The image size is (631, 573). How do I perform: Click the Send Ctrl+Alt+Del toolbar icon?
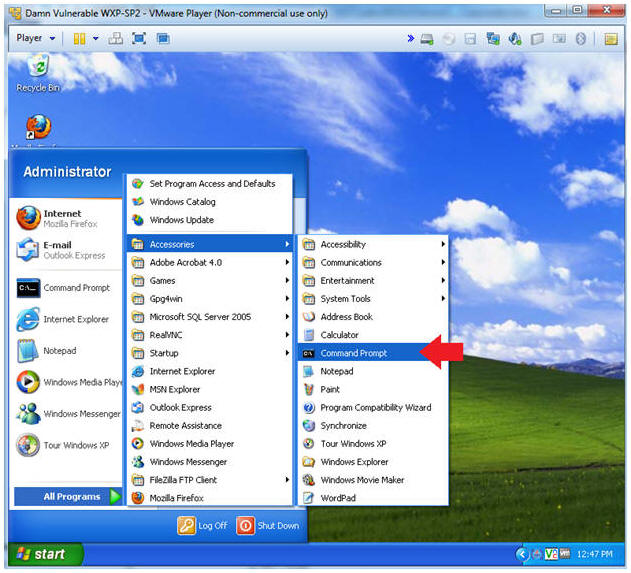116,39
